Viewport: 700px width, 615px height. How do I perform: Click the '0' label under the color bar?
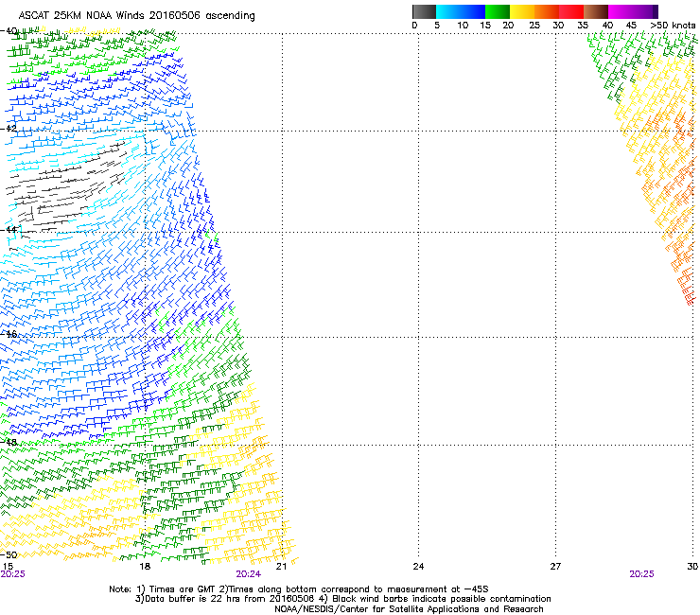coord(414,26)
